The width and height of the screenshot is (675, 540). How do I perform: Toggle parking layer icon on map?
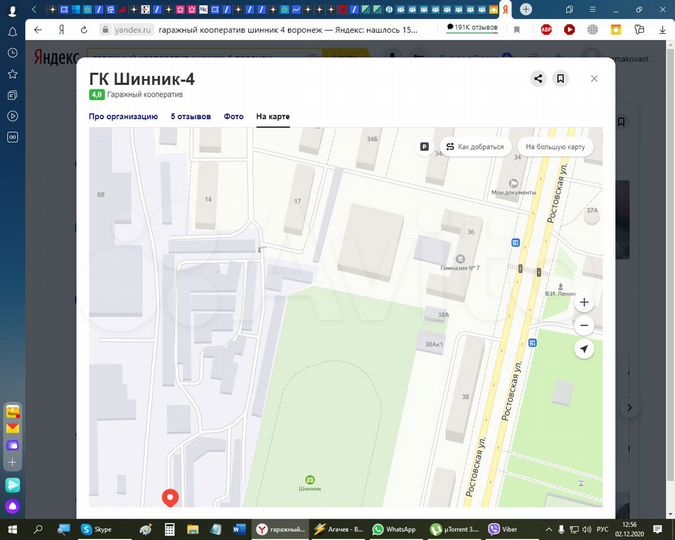[424, 147]
